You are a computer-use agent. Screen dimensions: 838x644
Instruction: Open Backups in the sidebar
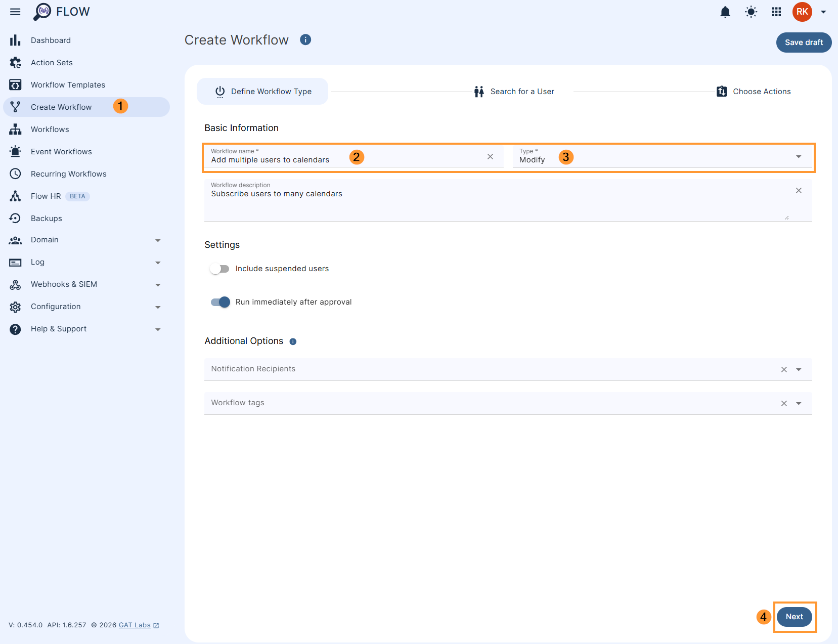[x=46, y=219]
